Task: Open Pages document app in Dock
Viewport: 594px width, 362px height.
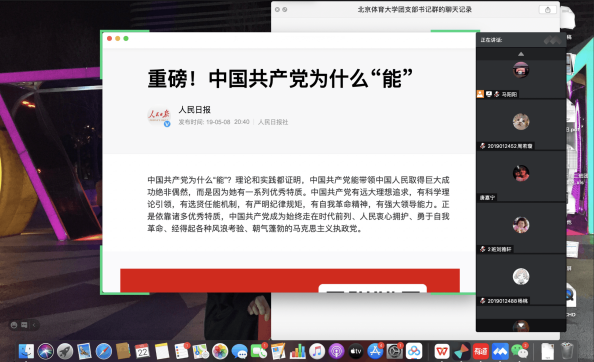Action: click(x=278, y=352)
